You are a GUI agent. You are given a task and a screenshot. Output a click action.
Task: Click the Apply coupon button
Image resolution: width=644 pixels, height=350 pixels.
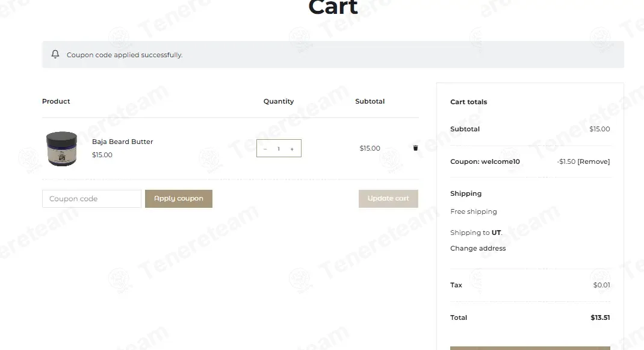click(179, 199)
